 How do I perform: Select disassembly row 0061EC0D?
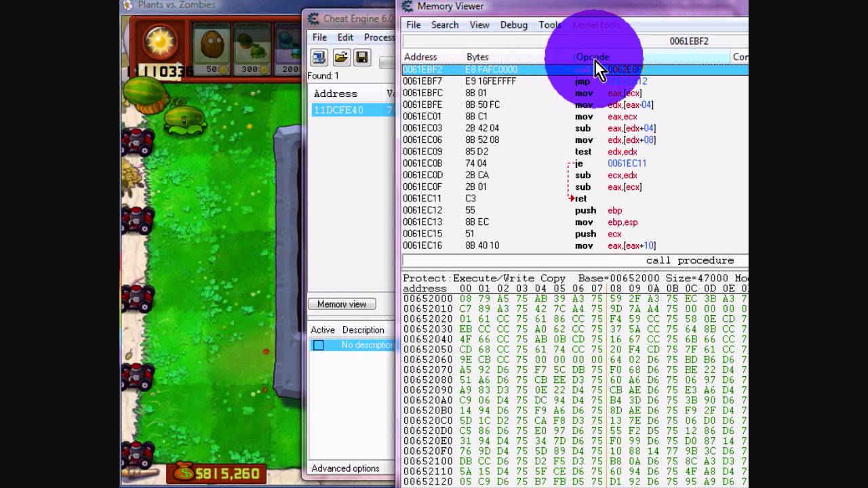click(575, 175)
